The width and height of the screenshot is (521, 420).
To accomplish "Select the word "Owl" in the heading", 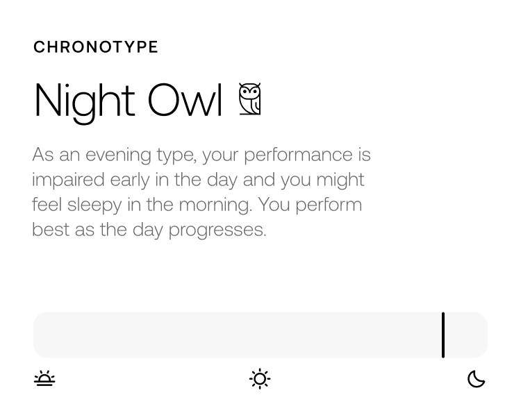I will (x=184, y=99).
